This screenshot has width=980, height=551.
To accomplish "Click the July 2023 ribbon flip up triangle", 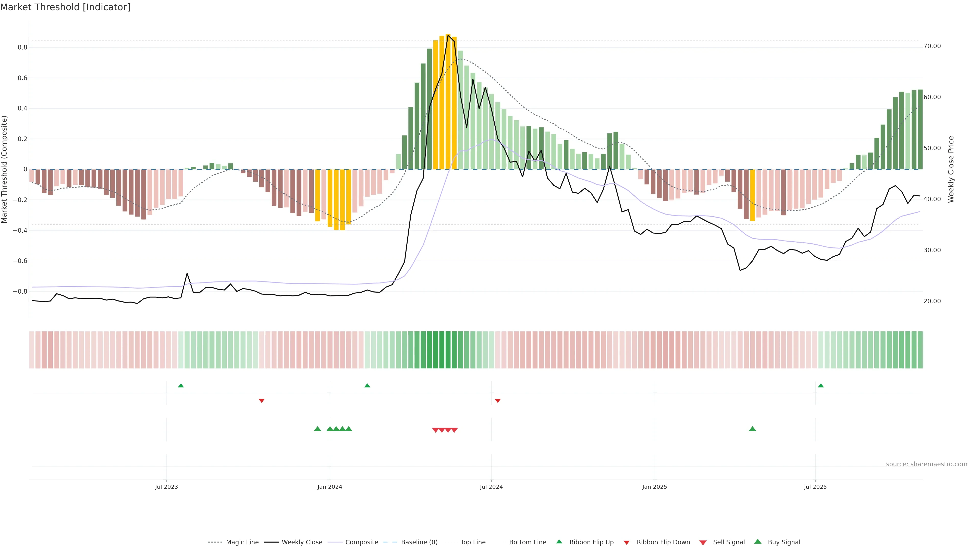I will coord(181,386).
